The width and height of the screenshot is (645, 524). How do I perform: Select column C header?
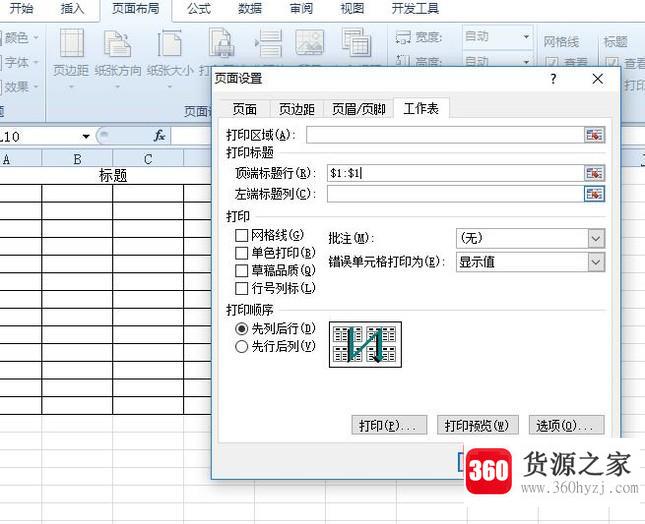pos(148,159)
